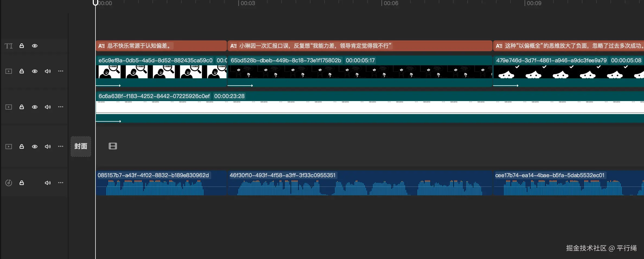Click the 封面 cover button
Viewport: 644px width, 259px height.
[x=81, y=146]
